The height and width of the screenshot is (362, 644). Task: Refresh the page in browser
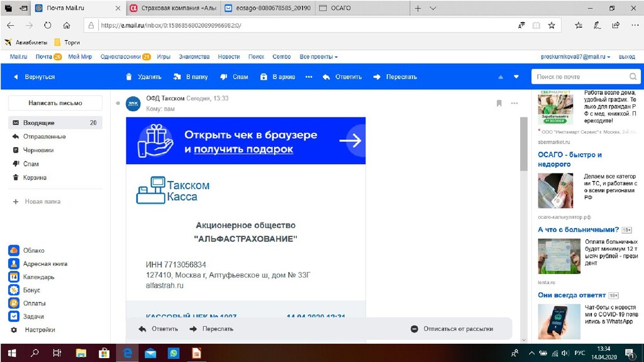coord(48,25)
